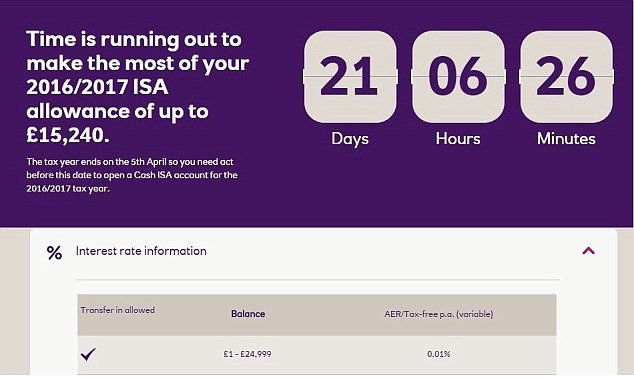
Task: Select the £1 - £24,999 balance cell
Action: coord(247,354)
